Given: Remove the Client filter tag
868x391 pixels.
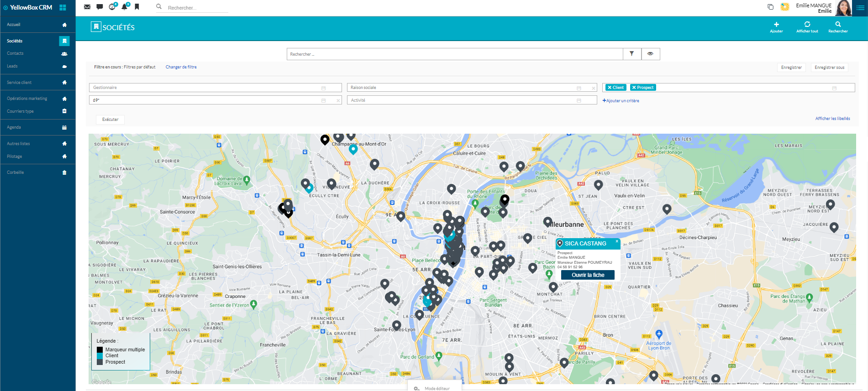Looking at the screenshot, I should click(x=610, y=88).
